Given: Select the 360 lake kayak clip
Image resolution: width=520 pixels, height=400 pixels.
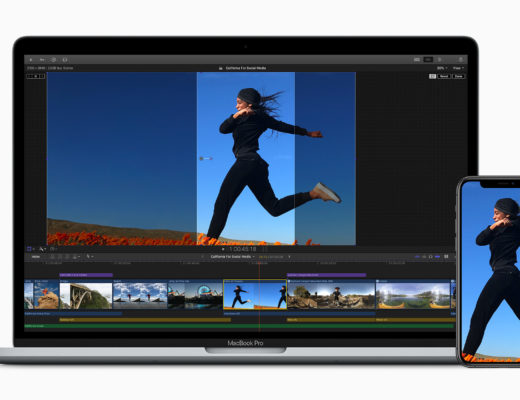Looking at the screenshot, I should [413, 294].
